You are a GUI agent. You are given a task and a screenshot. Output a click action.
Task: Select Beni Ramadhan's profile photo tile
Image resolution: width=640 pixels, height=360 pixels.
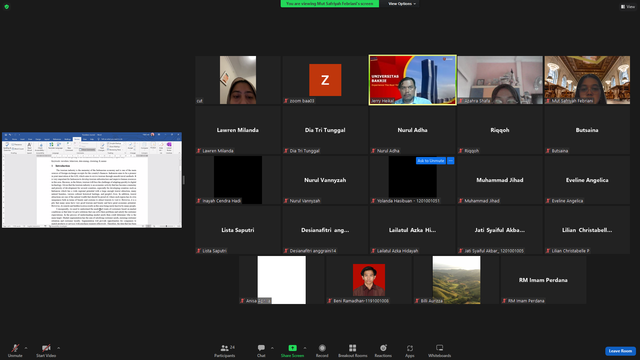point(369,280)
